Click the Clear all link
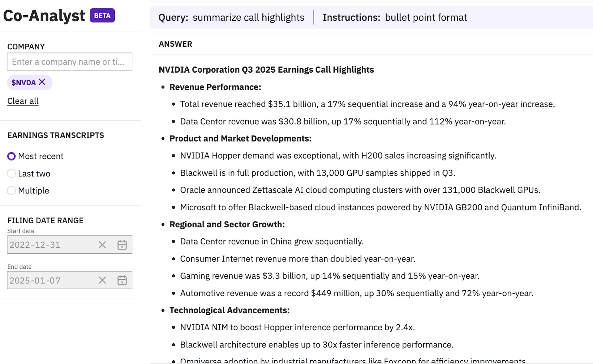593x364 pixels. [23, 101]
